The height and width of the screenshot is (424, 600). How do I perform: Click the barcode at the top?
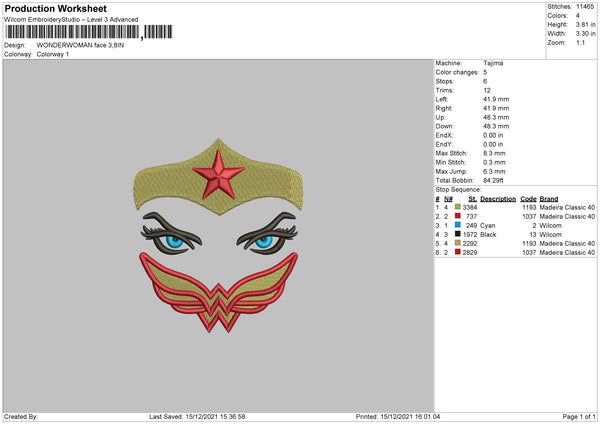click(88, 32)
